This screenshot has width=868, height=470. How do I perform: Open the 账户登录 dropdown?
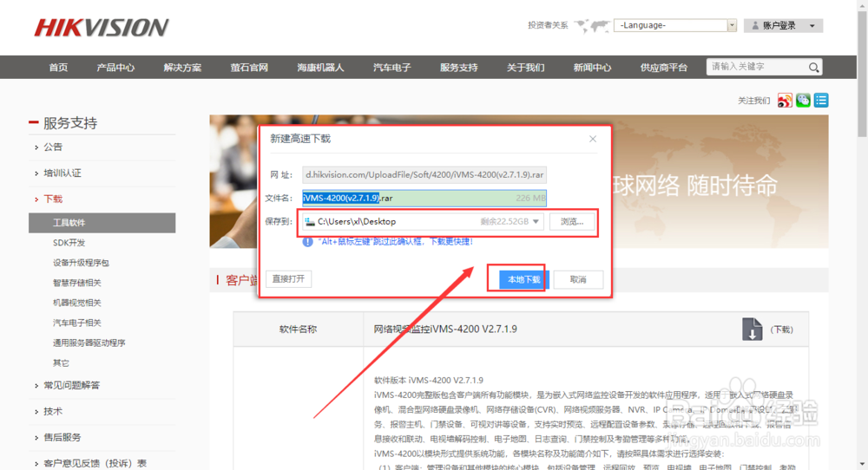click(x=783, y=25)
